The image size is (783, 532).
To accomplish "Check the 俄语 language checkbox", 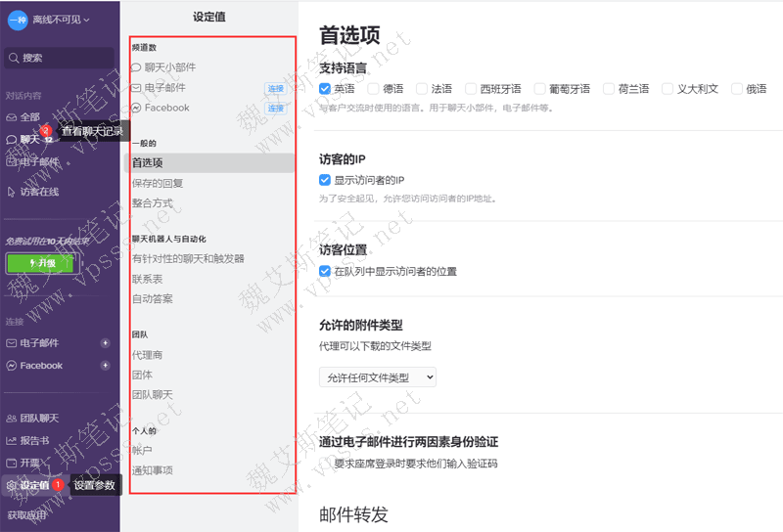I will coord(737,89).
